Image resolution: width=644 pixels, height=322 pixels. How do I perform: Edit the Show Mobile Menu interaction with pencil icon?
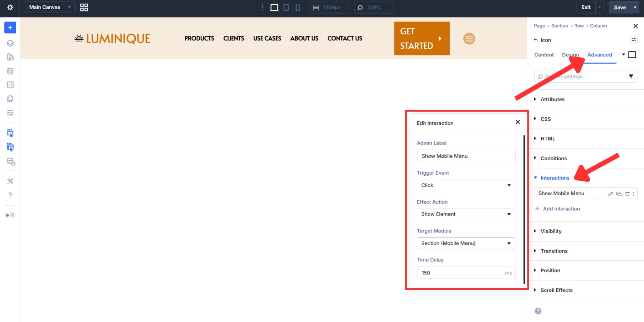(610, 194)
